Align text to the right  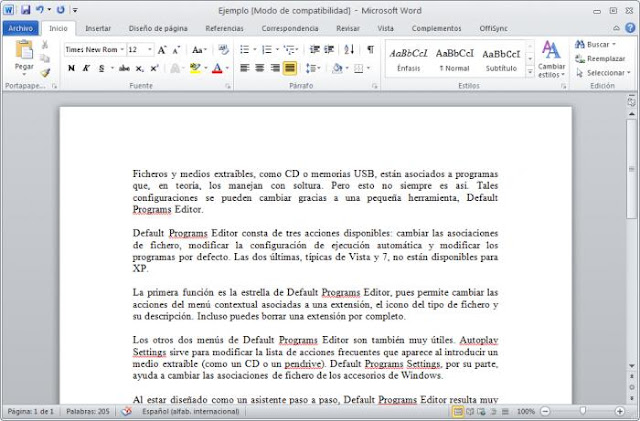point(275,68)
